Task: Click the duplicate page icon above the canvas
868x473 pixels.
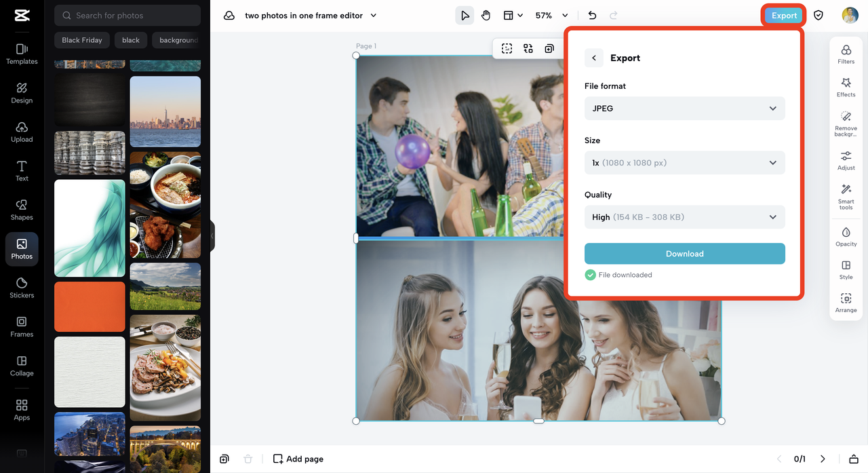Action: point(549,48)
